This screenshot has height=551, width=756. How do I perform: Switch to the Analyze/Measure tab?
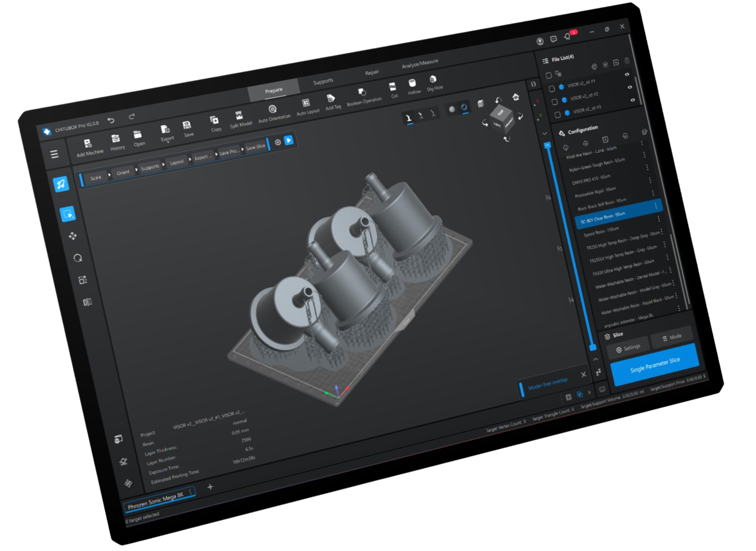[x=420, y=63]
